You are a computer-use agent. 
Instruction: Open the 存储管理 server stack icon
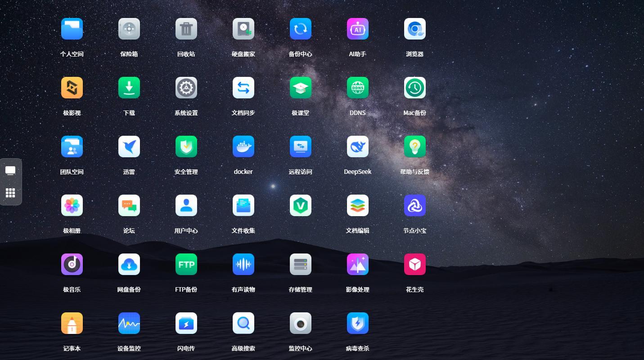[301, 264]
